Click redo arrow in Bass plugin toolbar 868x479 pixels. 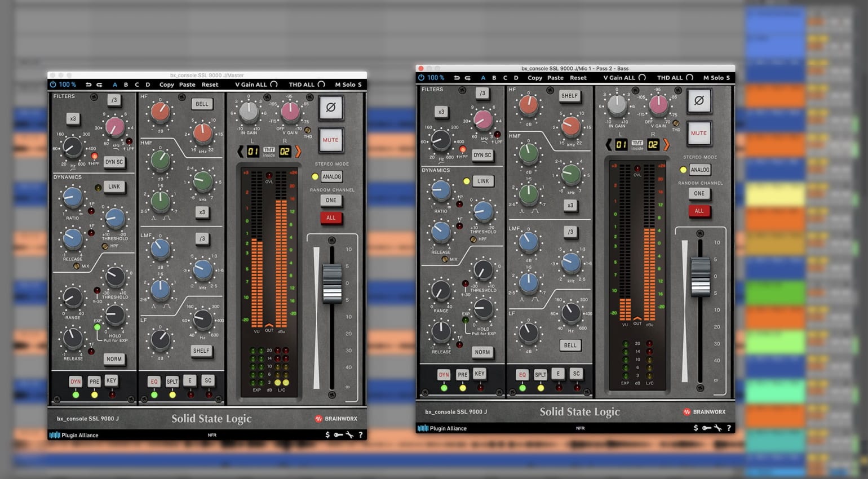point(467,78)
